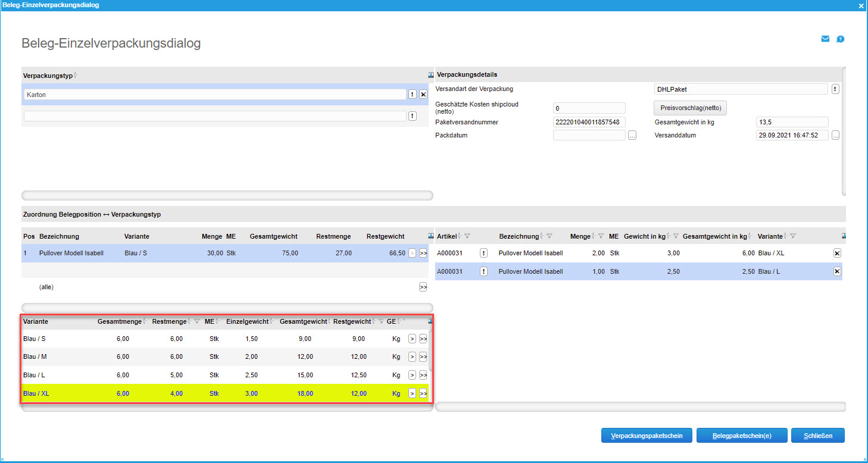Image resolution: width=868 pixels, height=463 pixels.
Task: Delete the Blau / XL packed article row
Action: click(x=837, y=253)
